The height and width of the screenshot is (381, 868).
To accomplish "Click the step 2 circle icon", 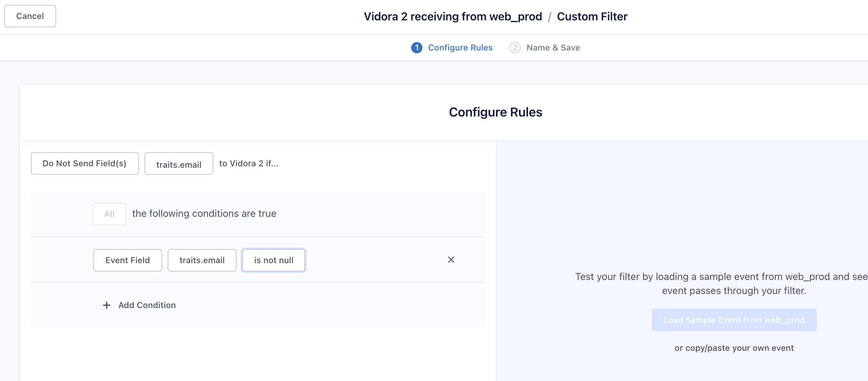I will (515, 48).
